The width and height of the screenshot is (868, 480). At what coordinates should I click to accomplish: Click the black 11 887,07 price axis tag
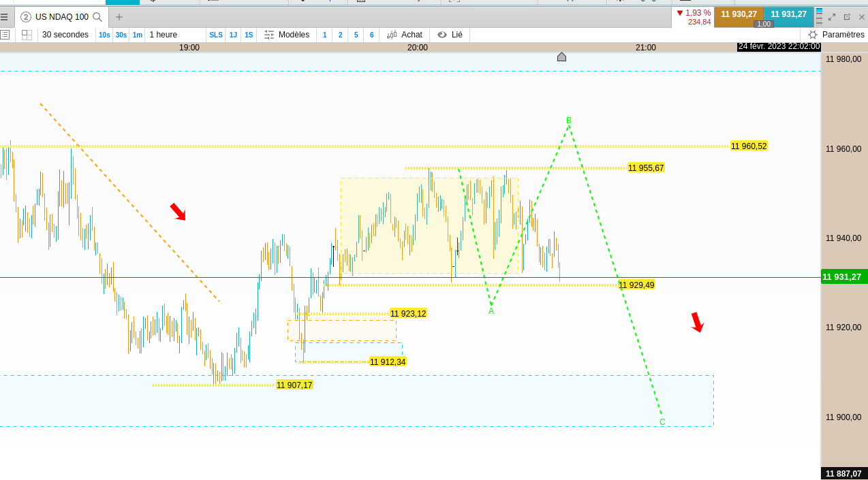point(843,473)
